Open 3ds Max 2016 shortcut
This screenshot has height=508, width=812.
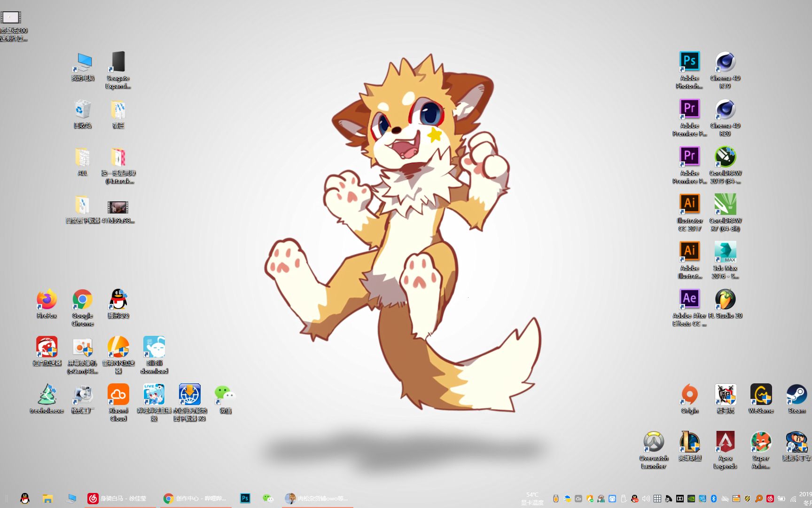[725, 260]
